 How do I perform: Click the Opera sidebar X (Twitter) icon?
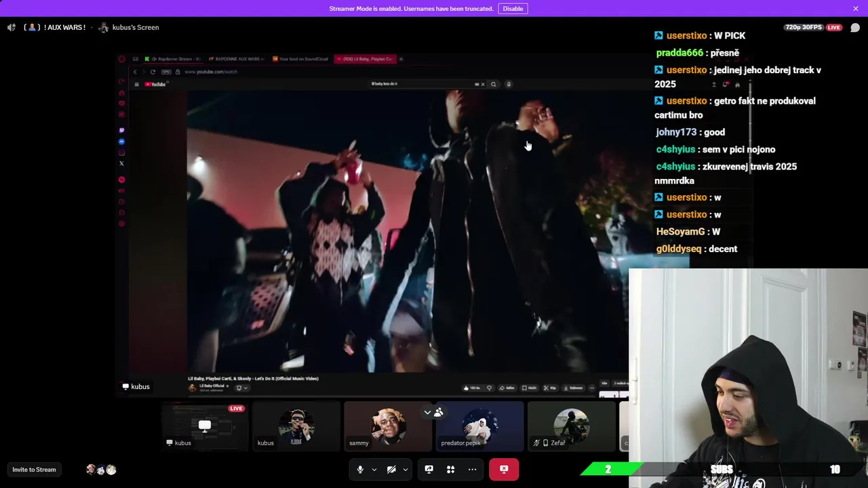pyautogui.click(x=121, y=163)
